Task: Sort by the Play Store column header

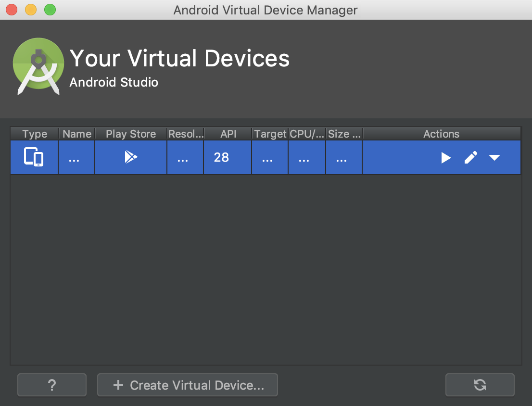Action: click(x=131, y=134)
